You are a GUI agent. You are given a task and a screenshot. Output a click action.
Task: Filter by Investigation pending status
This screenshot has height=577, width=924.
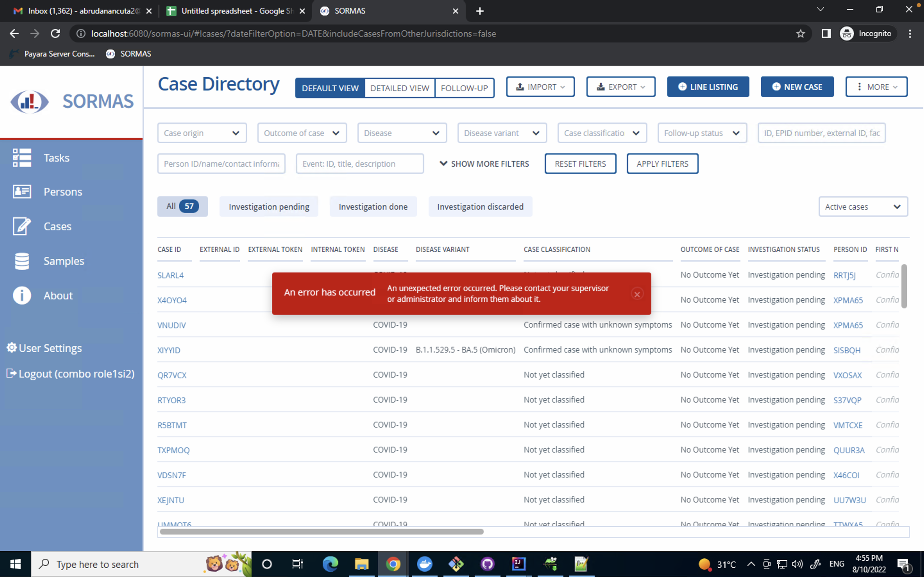pyautogui.click(x=269, y=206)
